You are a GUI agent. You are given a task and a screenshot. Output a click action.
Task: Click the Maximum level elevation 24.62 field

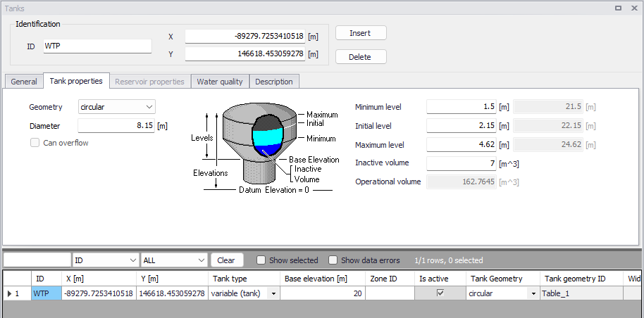click(548, 144)
